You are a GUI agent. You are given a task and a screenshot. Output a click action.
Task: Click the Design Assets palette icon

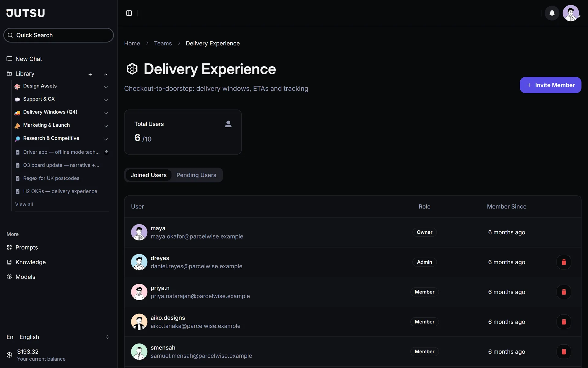click(x=17, y=86)
